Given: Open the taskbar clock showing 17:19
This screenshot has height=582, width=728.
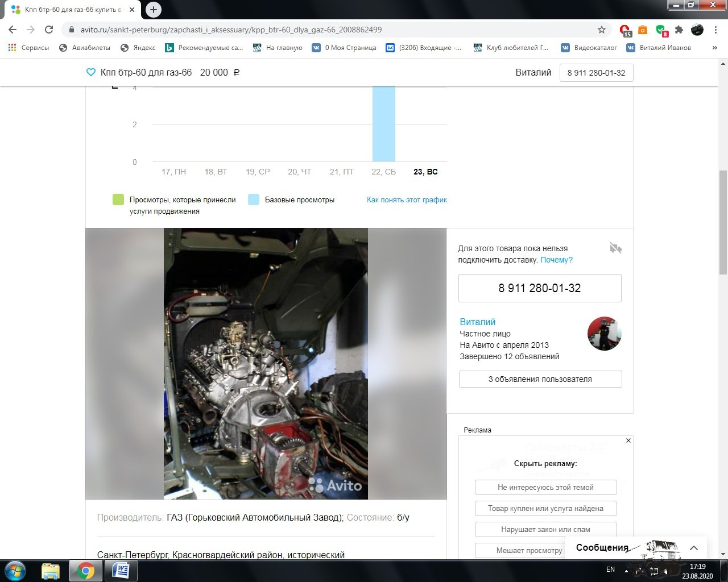Looking at the screenshot, I should point(697,571).
